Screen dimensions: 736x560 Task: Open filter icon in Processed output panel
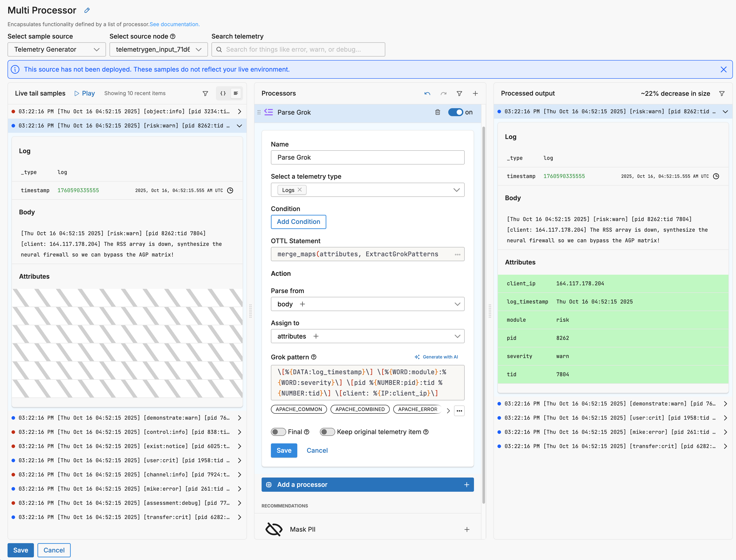pyautogui.click(x=722, y=94)
